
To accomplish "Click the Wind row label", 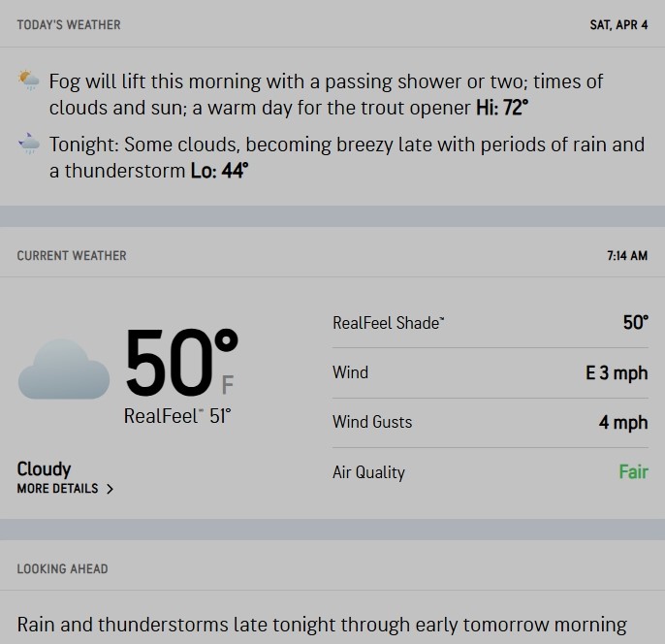I will click(350, 372).
